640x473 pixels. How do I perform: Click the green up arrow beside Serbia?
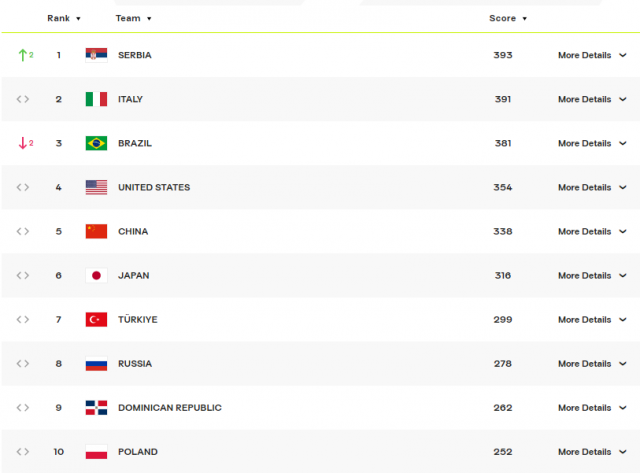(x=23, y=55)
